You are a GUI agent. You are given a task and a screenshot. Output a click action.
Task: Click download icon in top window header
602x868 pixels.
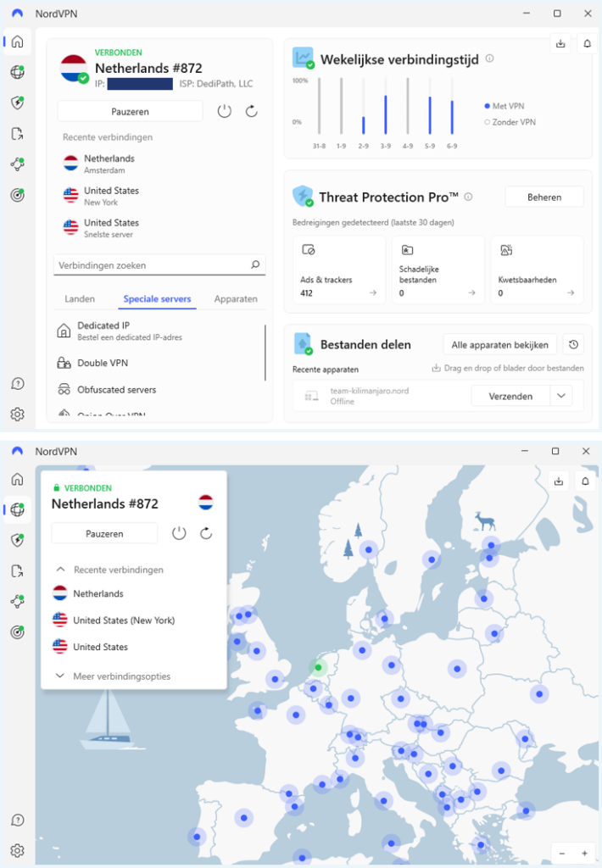[560, 43]
